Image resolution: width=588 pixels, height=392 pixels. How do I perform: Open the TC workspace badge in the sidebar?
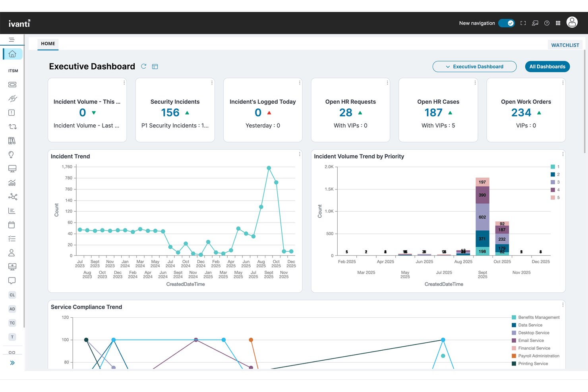click(x=12, y=323)
